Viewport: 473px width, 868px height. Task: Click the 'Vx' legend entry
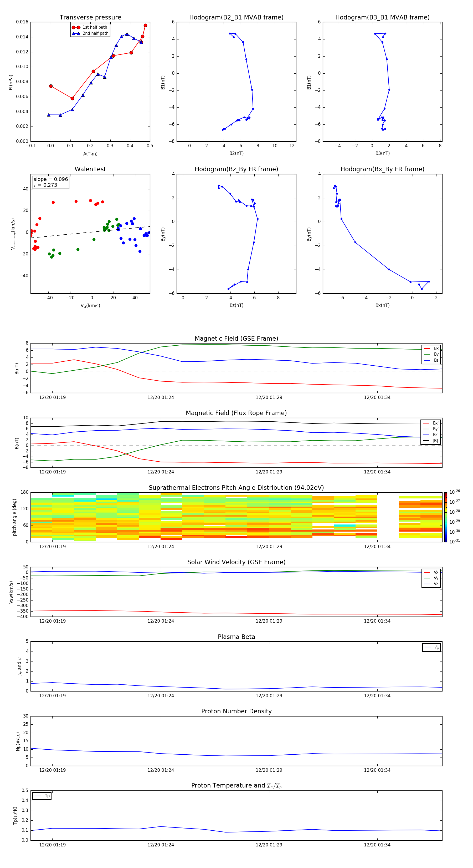point(431,572)
